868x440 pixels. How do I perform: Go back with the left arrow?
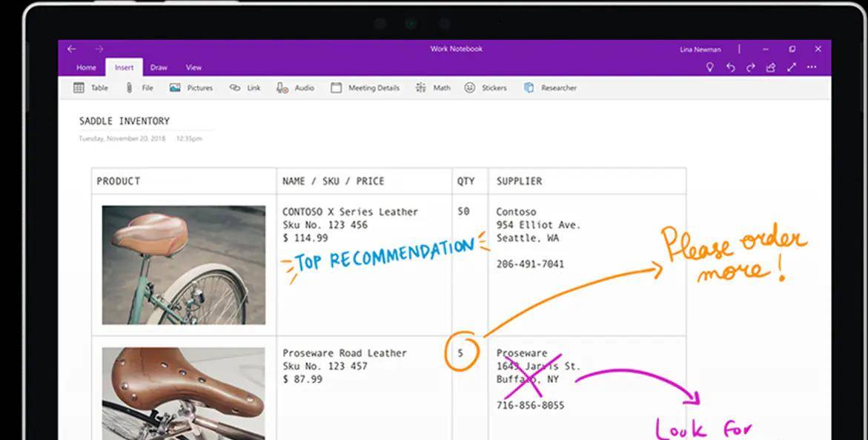71,49
